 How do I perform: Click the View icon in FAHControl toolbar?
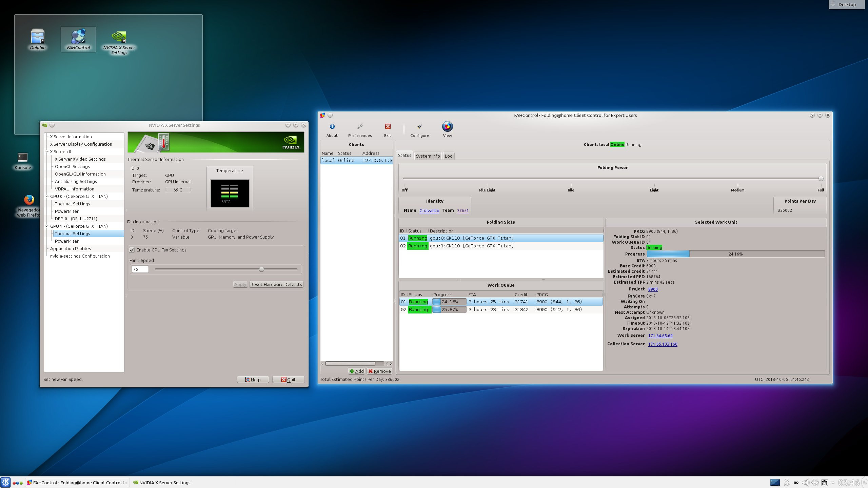click(447, 130)
